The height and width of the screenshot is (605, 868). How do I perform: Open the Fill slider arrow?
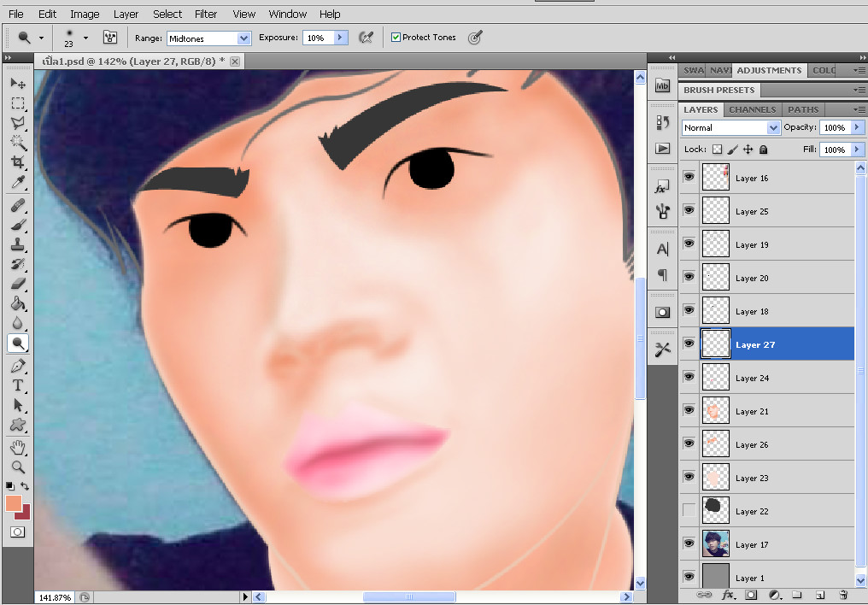[x=857, y=150]
